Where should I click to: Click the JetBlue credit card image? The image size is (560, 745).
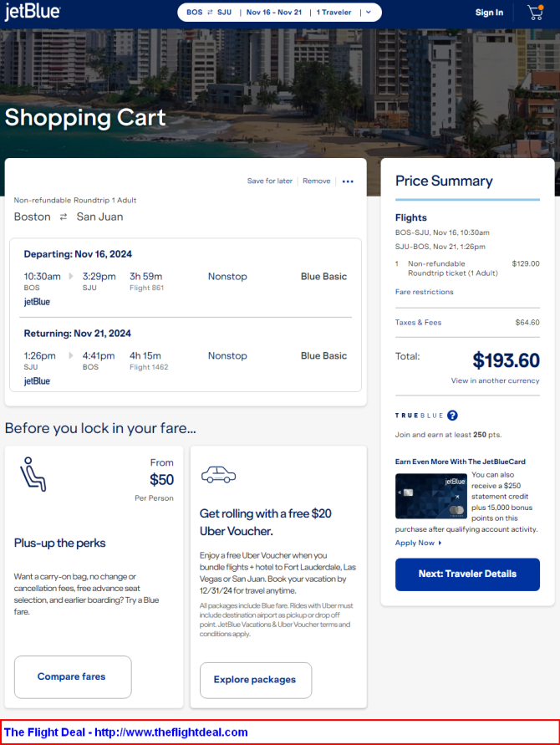point(430,496)
